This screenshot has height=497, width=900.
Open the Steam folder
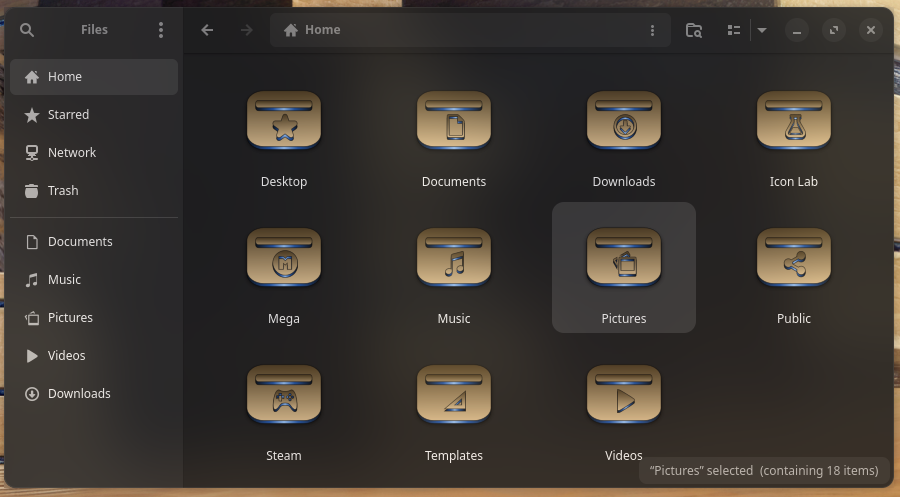pos(284,396)
